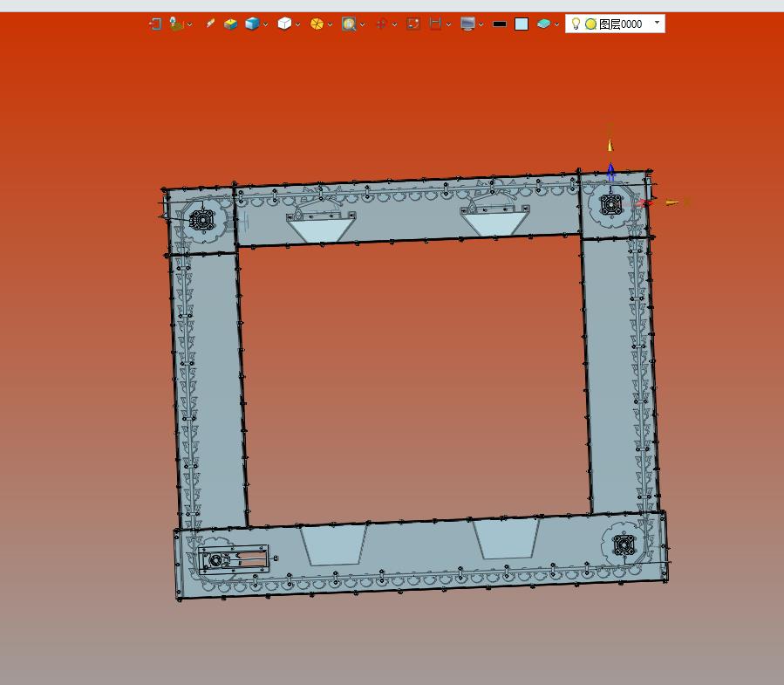Click the monitor display icon
784x685 pixels.
pyautogui.click(x=467, y=24)
